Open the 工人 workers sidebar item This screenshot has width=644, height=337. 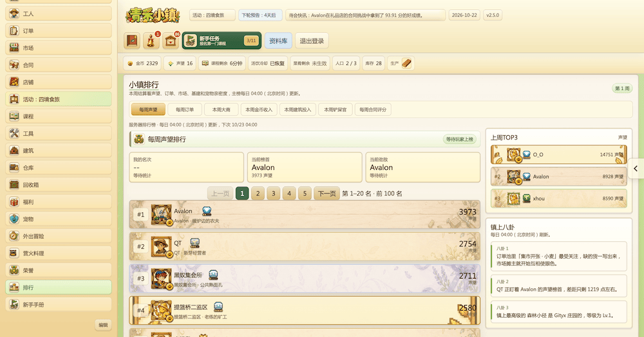pos(59,14)
